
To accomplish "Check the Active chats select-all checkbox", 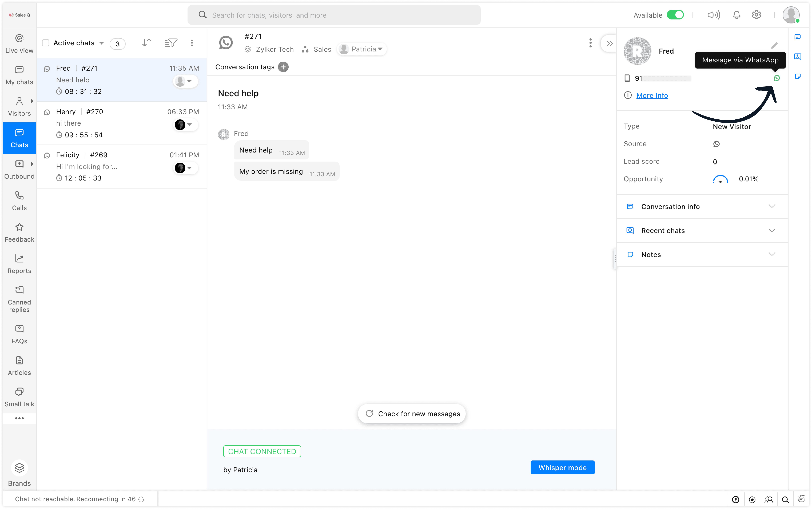I will [46, 43].
